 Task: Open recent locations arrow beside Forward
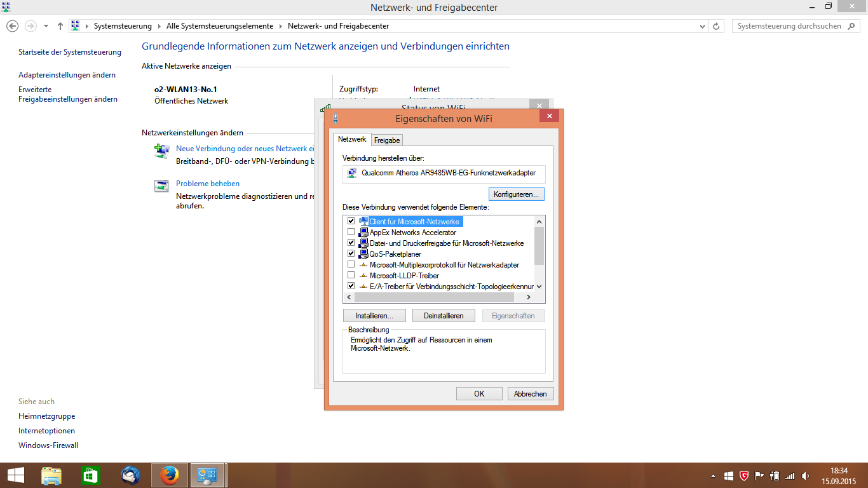[x=46, y=26]
